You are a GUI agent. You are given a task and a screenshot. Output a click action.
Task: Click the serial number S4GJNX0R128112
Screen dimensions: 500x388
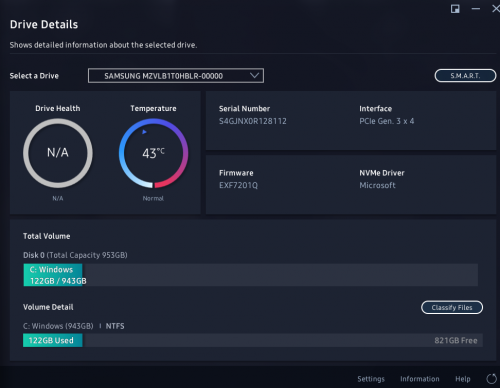(253, 121)
